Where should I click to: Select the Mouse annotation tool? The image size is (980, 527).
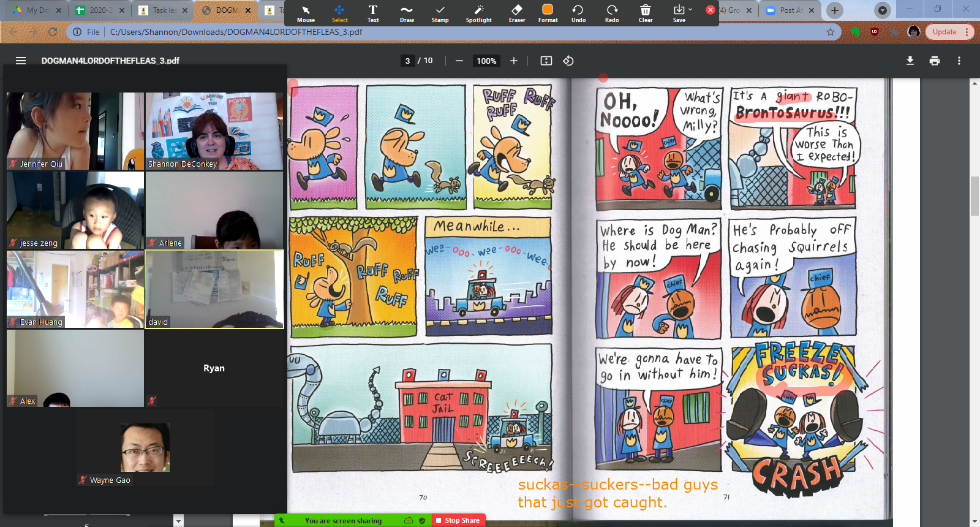(x=306, y=13)
